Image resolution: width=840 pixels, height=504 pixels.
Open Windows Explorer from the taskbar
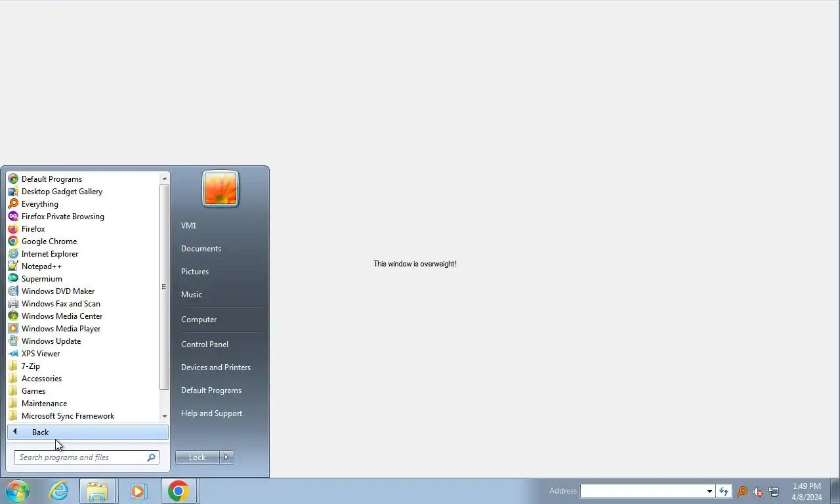click(97, 491)
